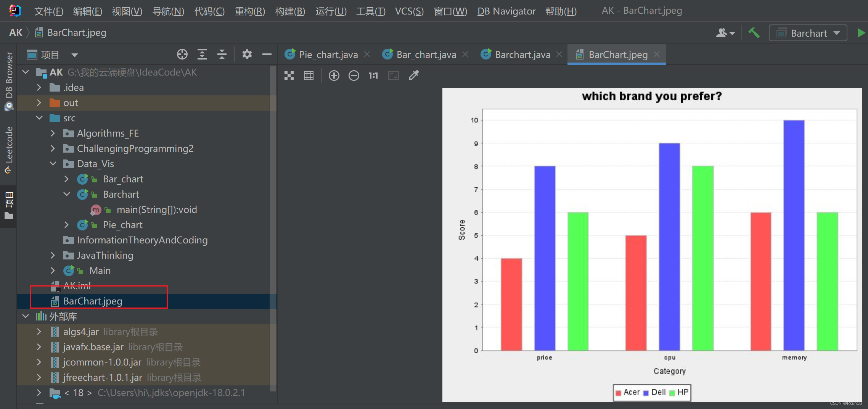Open the Leetcode side panel
Image resolution: width=868 pixels, height=409 pixels.
click(9, 150)
